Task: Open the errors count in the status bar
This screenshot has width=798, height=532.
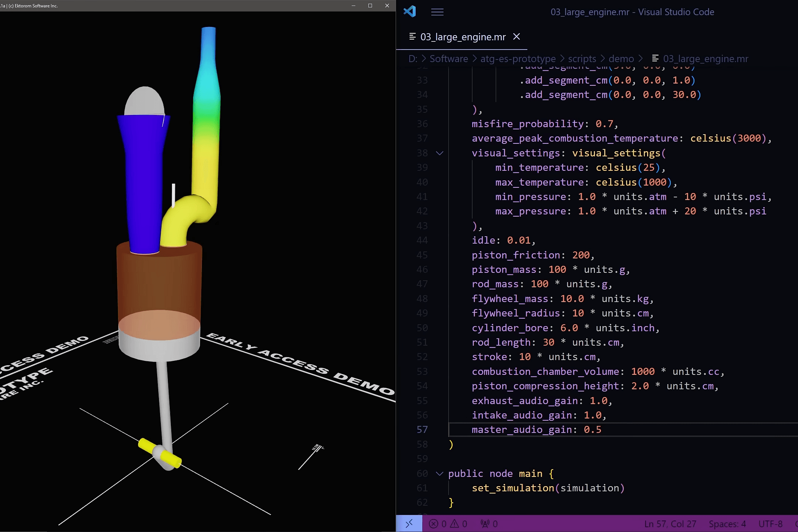Action: [x=438, y=524]
